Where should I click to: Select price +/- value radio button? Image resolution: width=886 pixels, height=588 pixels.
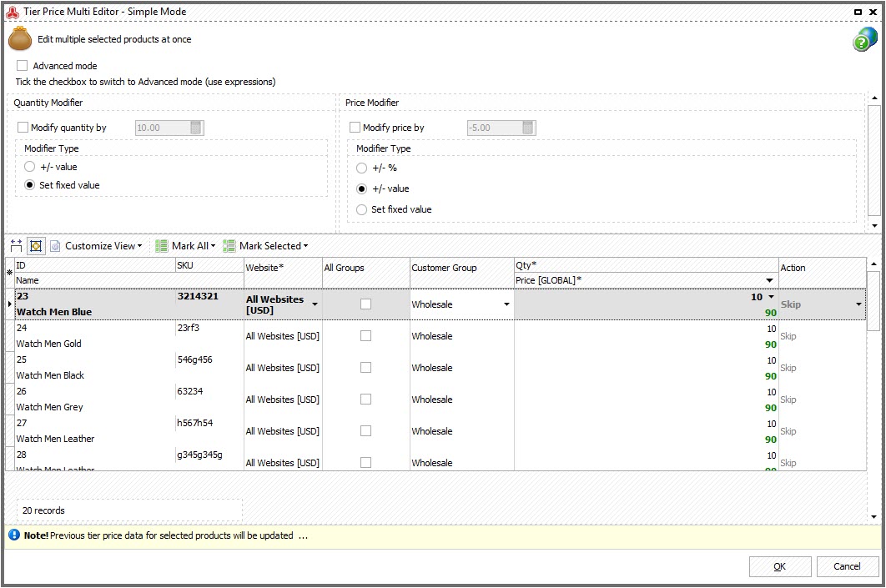[361, 188]
